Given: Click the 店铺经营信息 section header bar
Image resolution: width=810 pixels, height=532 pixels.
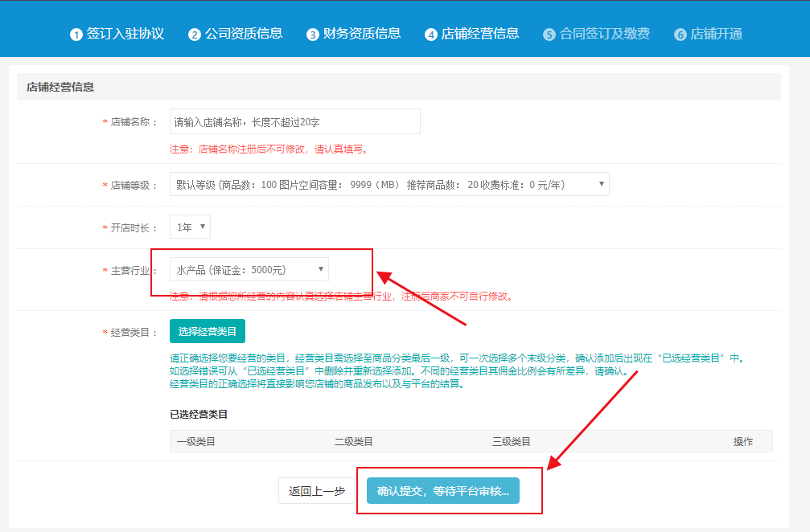Looking at the screenshot, I should [x=398, y=87].
